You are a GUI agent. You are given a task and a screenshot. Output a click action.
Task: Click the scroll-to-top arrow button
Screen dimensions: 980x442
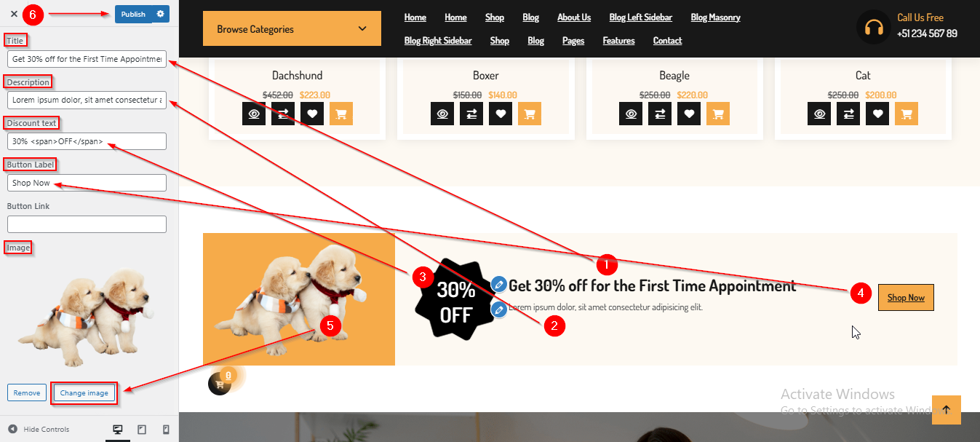click(946, 410)
